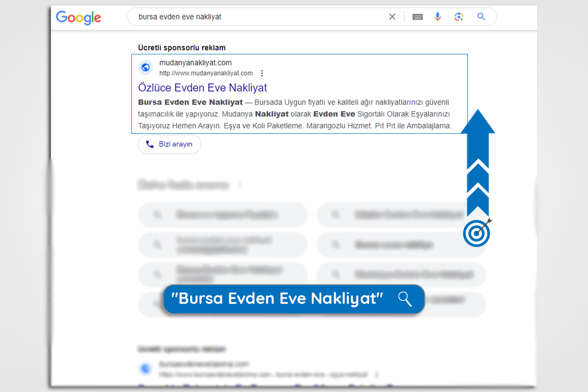
Task: Clear the search query with X
Action: [x=392, y=17]
